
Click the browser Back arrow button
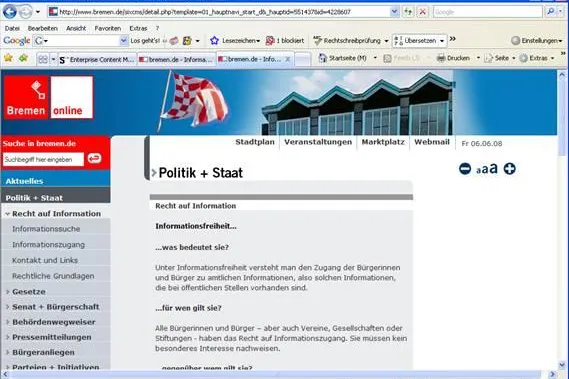coord(10,12)
